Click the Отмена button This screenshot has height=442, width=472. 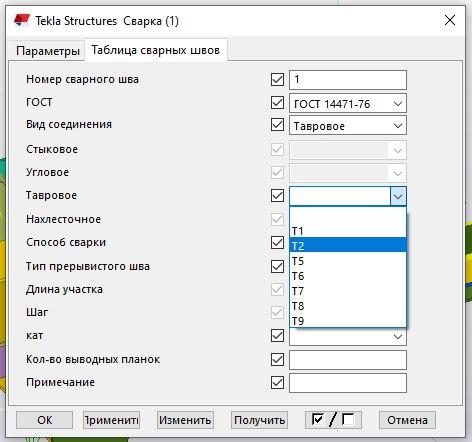coord(407,420)
